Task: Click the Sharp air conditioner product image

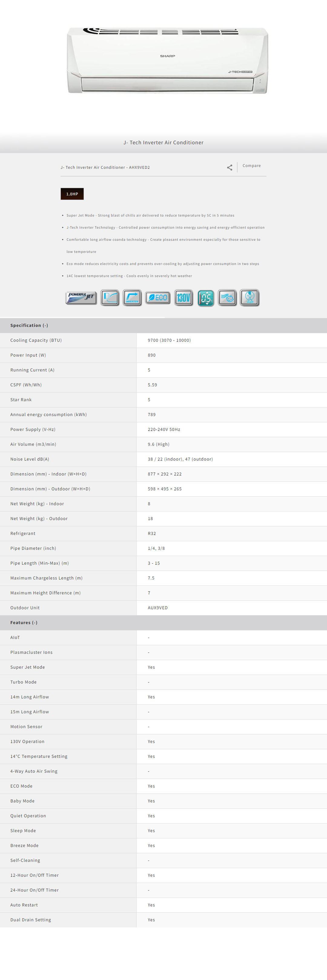Action: click(x=167, y=60)
